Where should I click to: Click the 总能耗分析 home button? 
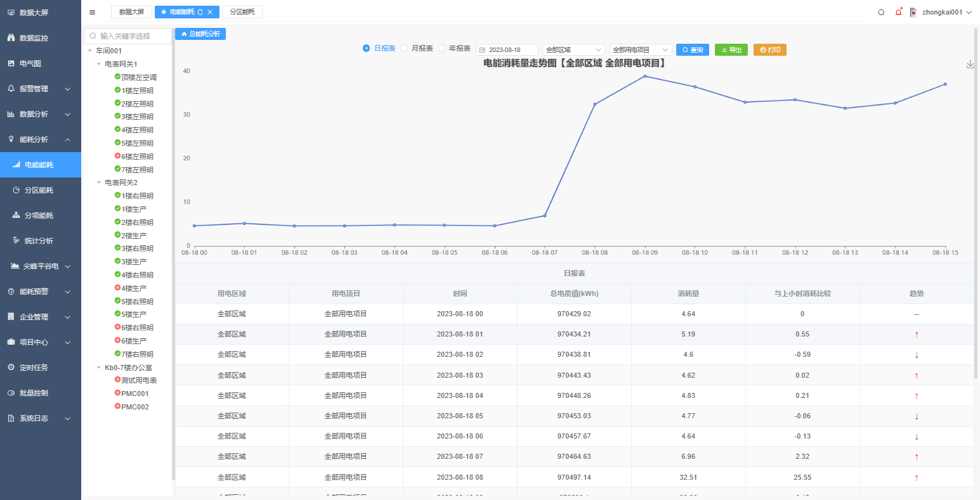(x=200, y=34)
